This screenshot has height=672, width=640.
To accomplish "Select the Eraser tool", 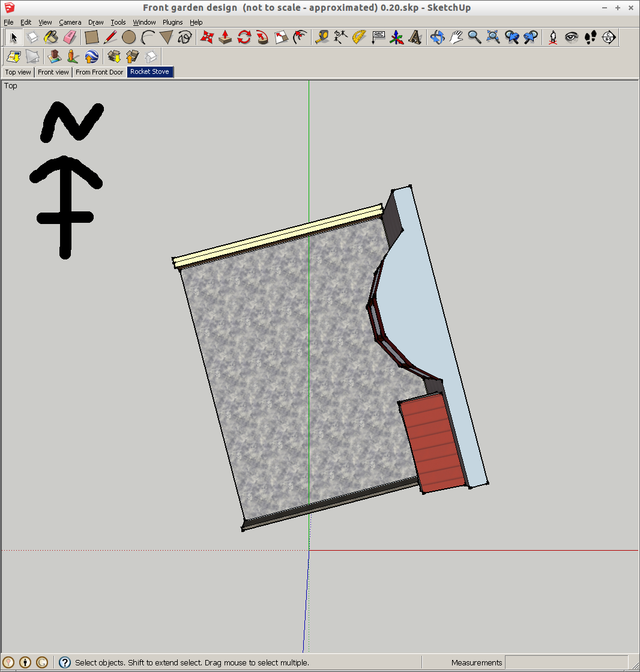I will tap(70, 37).
